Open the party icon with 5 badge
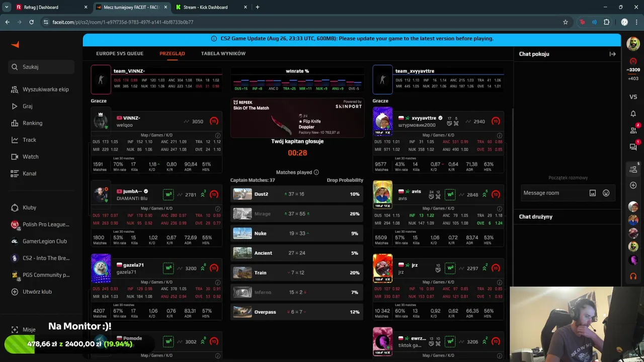This screenshot has height=362, width=644. coord(633,169)
